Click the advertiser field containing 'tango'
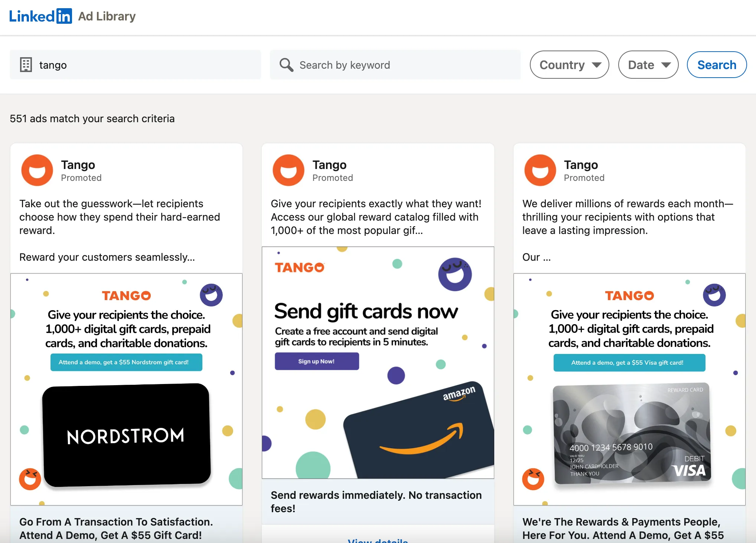Image resolution: width=756 pixels, height=543 pixels. click(x=136, y=65)
